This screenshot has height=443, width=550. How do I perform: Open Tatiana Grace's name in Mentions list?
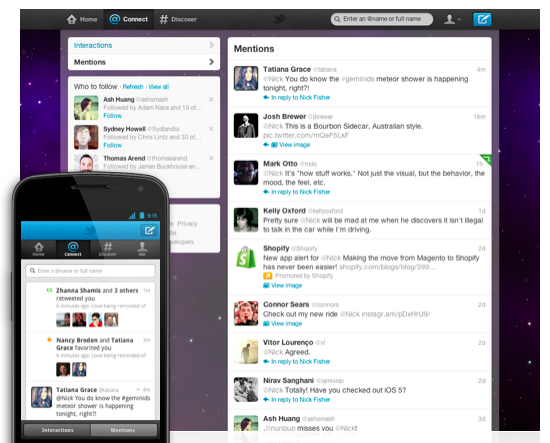pyautogui.click(x=287, y=69)
